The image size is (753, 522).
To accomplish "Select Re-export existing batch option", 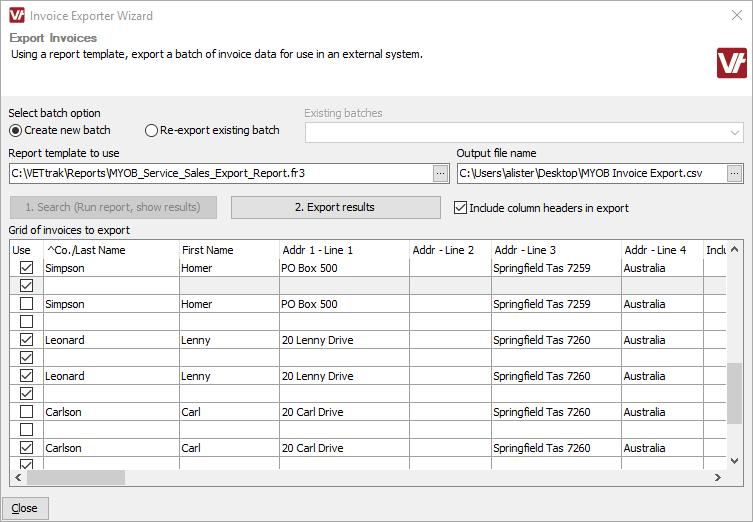I will [x=152, y=130].
